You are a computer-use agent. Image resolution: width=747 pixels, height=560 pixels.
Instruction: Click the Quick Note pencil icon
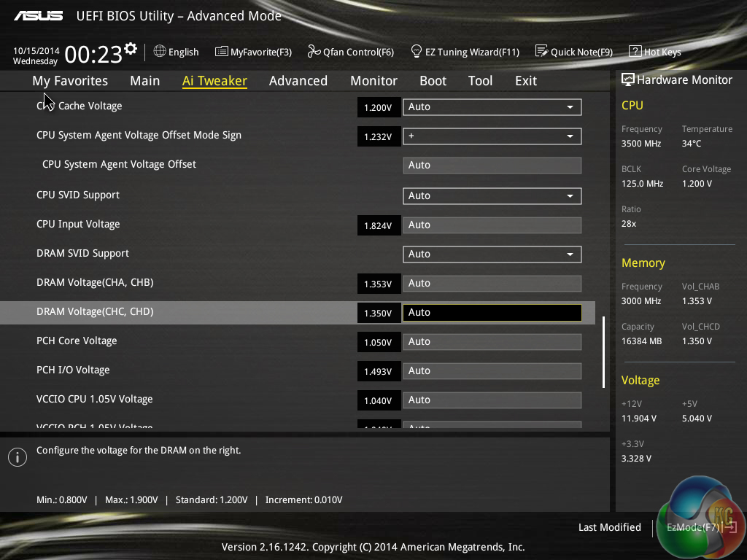[541, 51]
